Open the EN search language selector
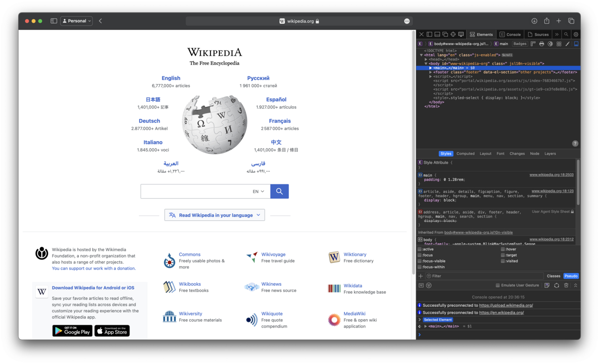 [258, 191]
